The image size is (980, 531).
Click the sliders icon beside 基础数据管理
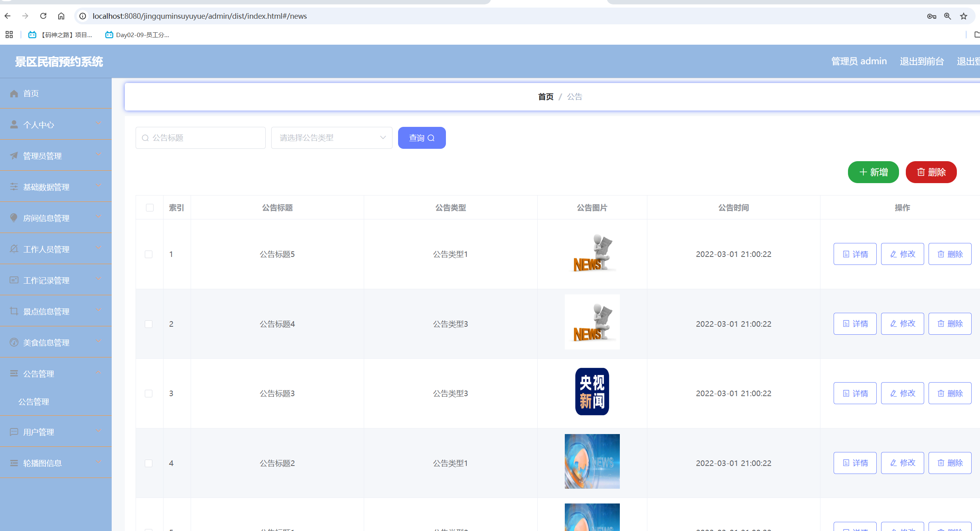(x=14, y=187)
